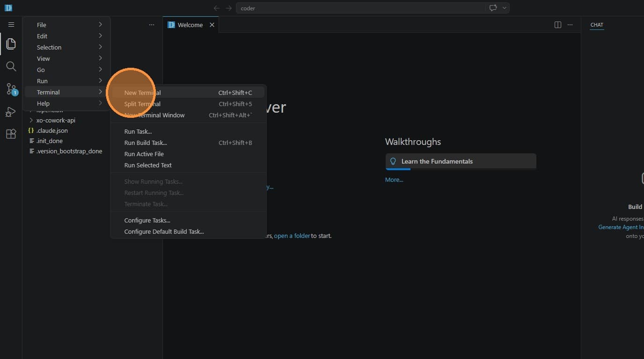Click the chat icon in title bar
The height and width of the screenshot is (359, 644).
tap(493, 8)
